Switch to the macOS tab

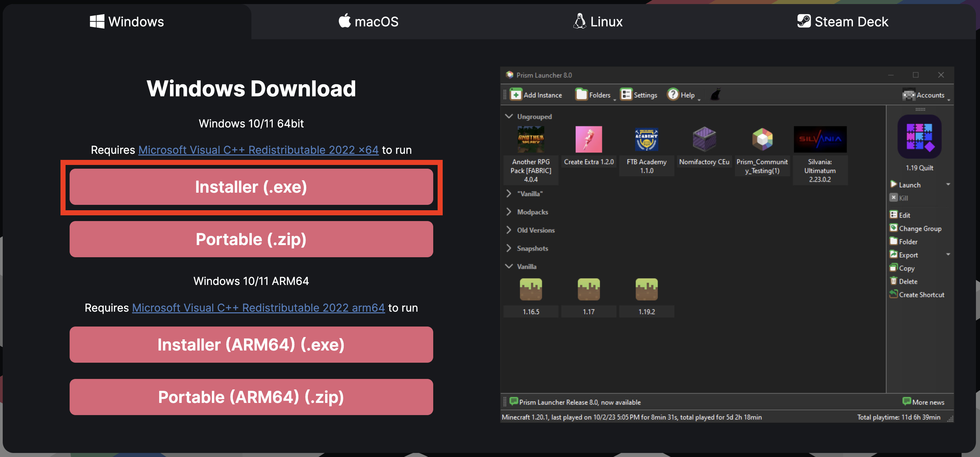pyautogui.click(x=368, y=21)
